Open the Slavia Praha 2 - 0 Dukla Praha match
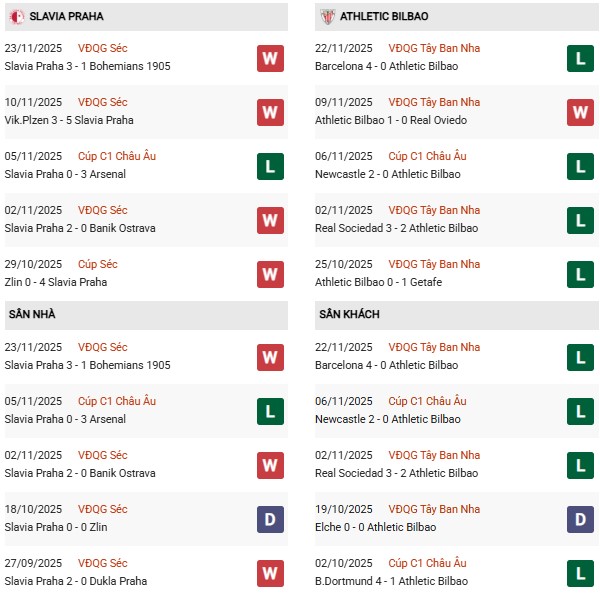 pyautogui.click(x=75, y=581)
